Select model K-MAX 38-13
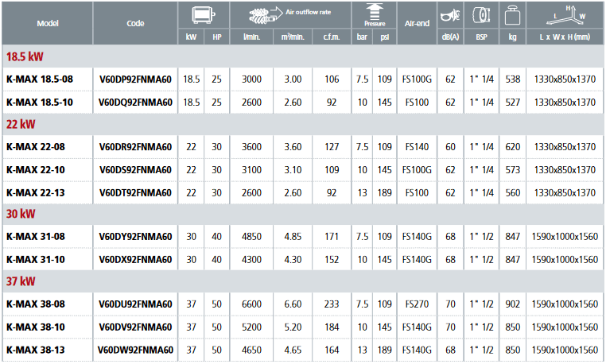Viewport: 606px width, 364px height. (x=36, y=350)
